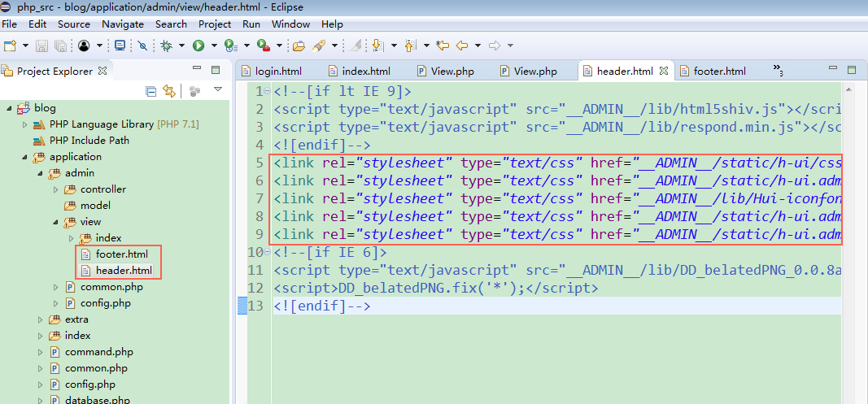Expand PHP Language Library node
Viewport: 868px width, 404px height.
pyautogui.click(x=24, y=124)
